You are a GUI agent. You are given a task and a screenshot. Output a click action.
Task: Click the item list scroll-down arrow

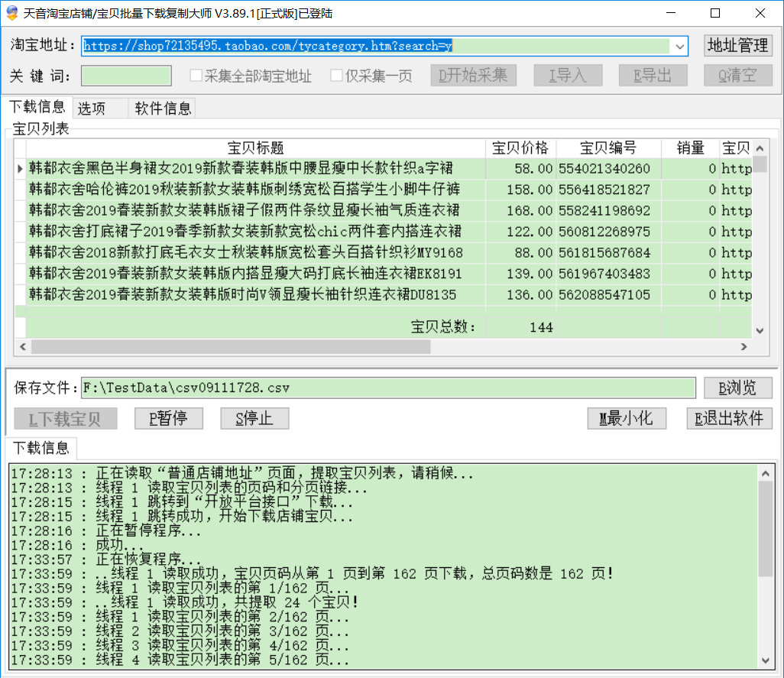[x=760, y=330]
